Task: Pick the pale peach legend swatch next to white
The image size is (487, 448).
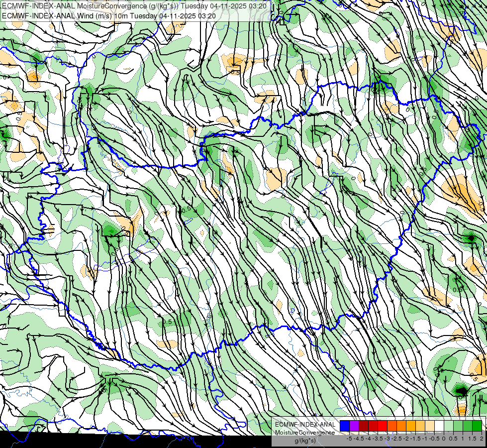Action: click(430, 426)
